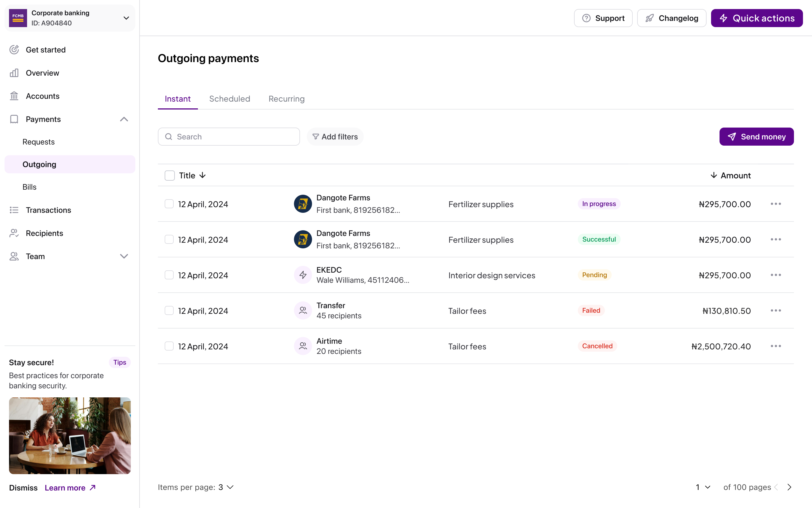
Task: Go to Accounts bank icon
Action: (x=14, y=96)
